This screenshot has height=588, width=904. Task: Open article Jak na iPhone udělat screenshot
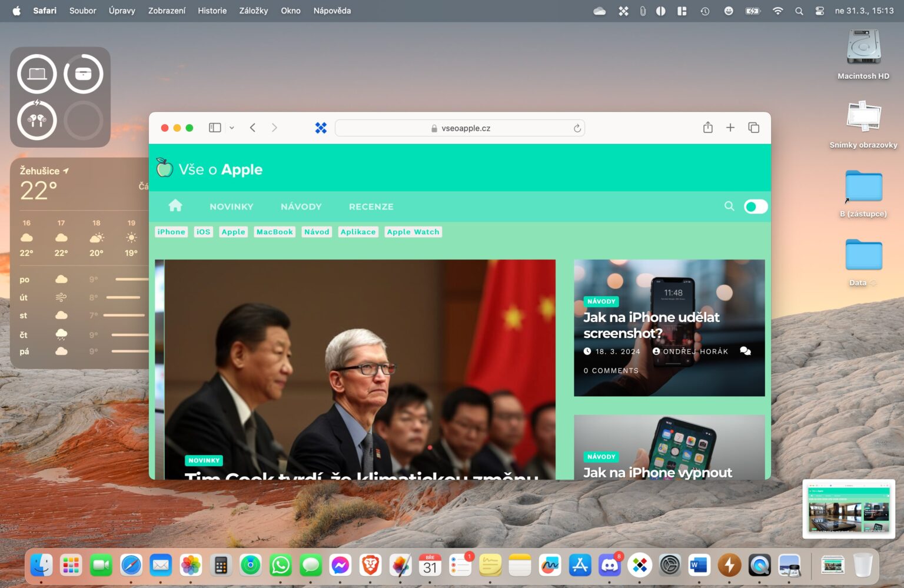[x=651, y=325]
